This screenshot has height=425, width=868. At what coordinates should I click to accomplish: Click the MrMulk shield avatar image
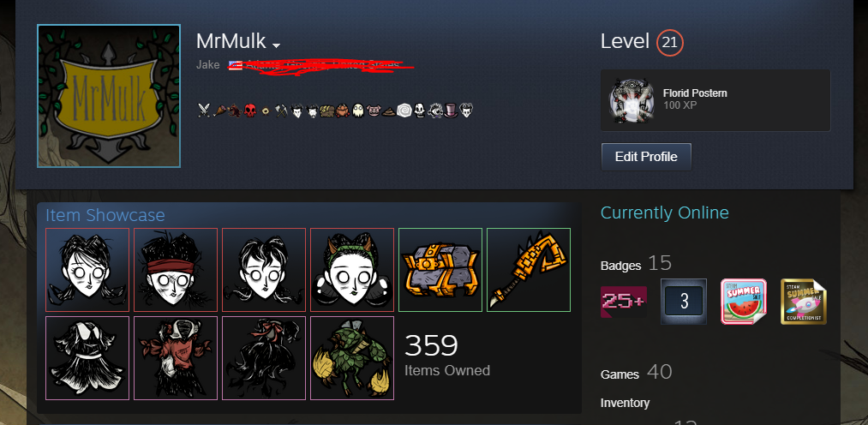(109, 96)
